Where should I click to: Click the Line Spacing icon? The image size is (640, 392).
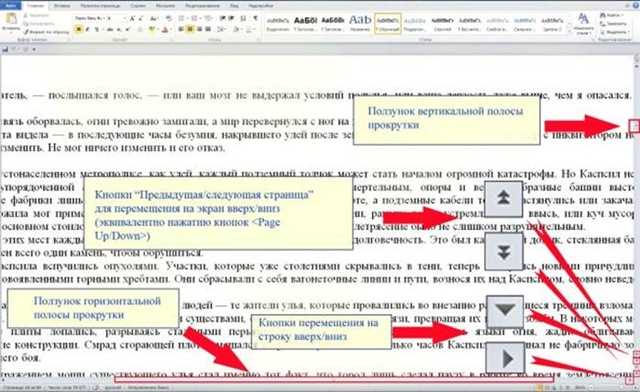[221, 30]
